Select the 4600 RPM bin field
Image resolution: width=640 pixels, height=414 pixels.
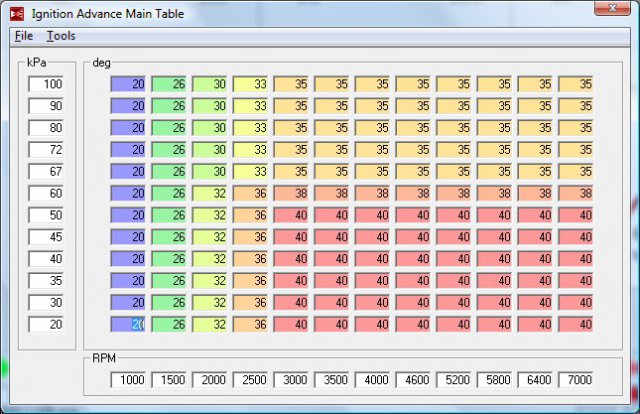[x=414, y=380]
